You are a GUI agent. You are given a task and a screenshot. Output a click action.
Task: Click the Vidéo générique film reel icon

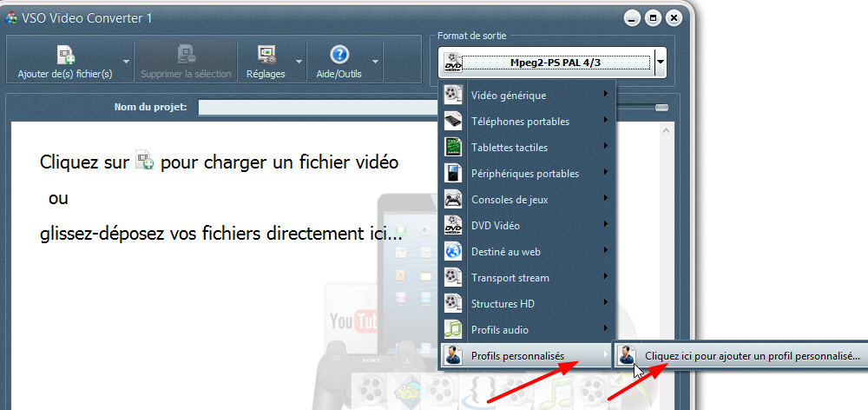coord(453,96)
